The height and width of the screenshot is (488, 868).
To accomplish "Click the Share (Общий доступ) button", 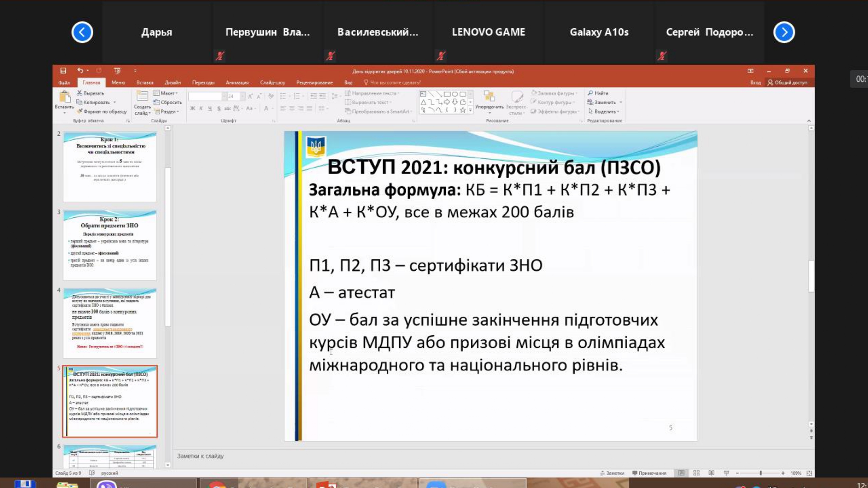I will tap(787, 82).
